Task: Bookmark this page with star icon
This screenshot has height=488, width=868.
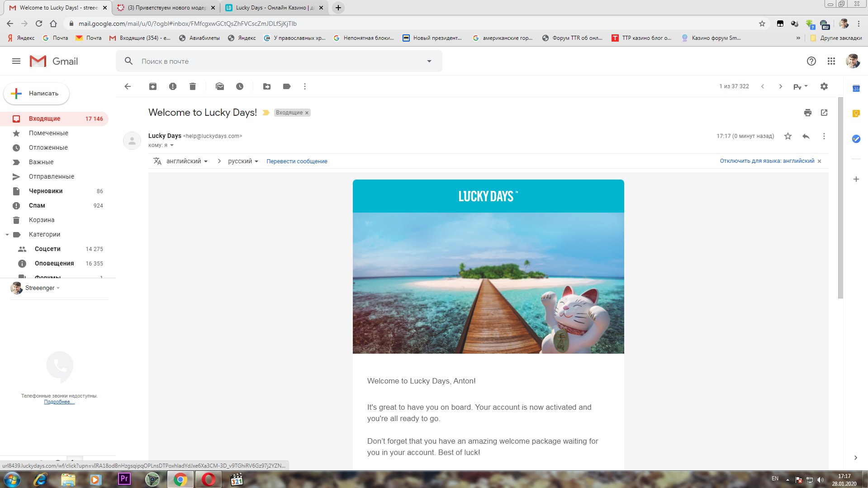Action: tap(762, 24)
